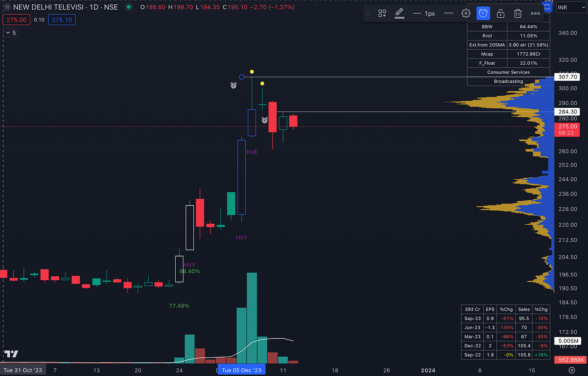Toggle the drawing lock icon
Image resolution: width=588 pixels, height=376 pixels.
[500, 13]
